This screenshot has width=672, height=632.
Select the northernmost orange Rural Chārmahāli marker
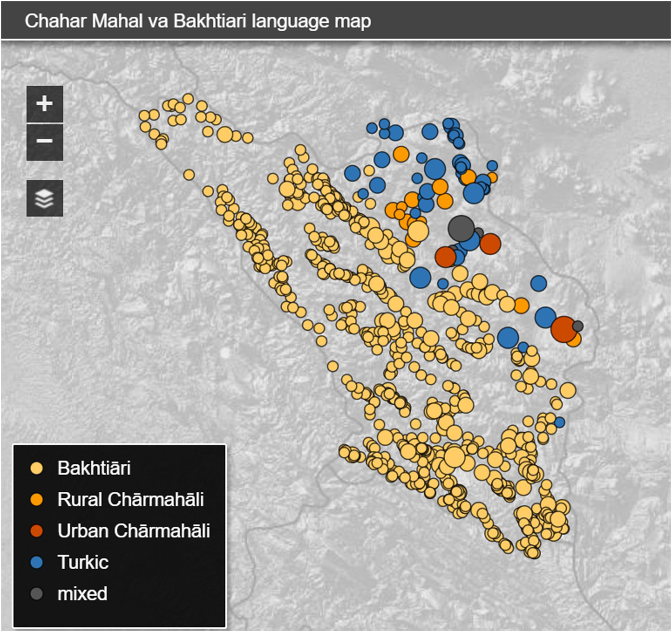click(401, 154)
